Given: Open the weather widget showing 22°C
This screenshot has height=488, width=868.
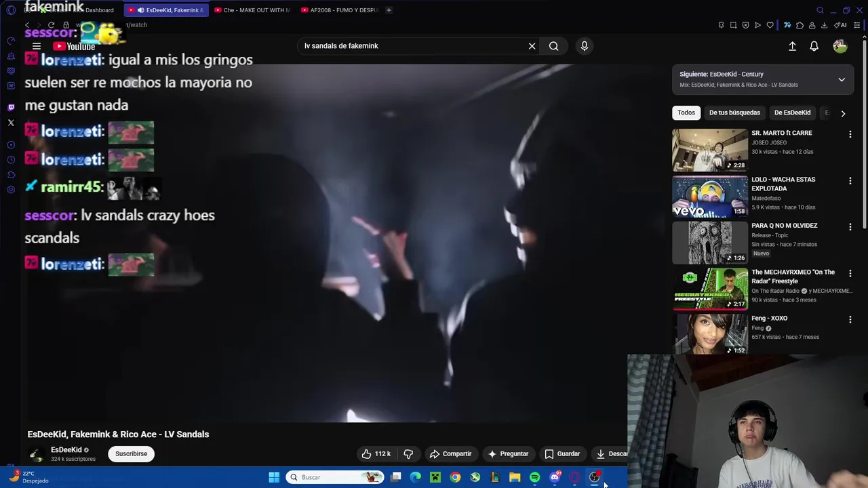Looking at the screenshot, I should pyautogui.click(x=28, y=477).
